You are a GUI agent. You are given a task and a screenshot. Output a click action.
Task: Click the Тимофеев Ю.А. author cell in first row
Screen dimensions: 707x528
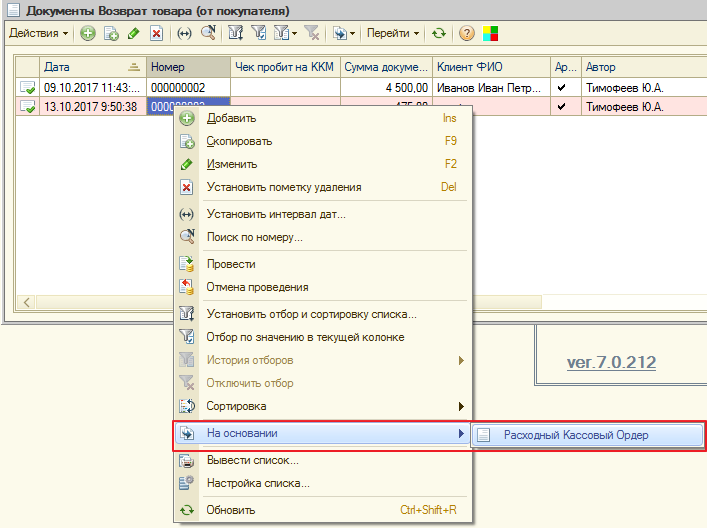(644, 87)
